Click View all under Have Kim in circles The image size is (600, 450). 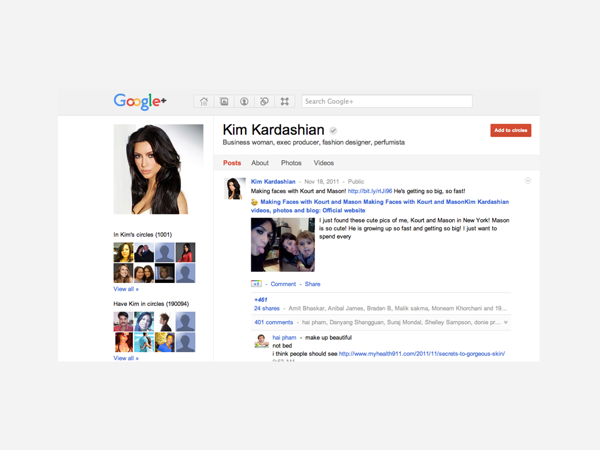coord(126,358)
